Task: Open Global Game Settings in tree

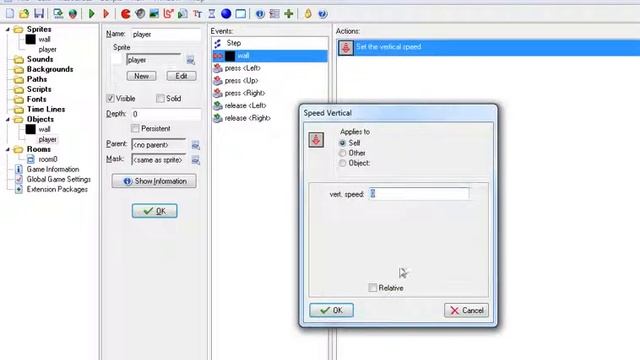Action: (x=58, y=179)
